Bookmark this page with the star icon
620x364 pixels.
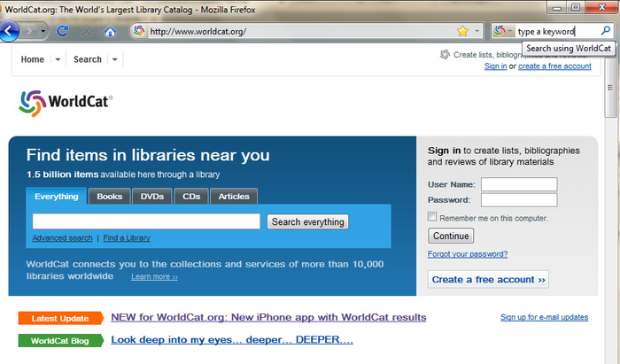(x=462, y=31)
